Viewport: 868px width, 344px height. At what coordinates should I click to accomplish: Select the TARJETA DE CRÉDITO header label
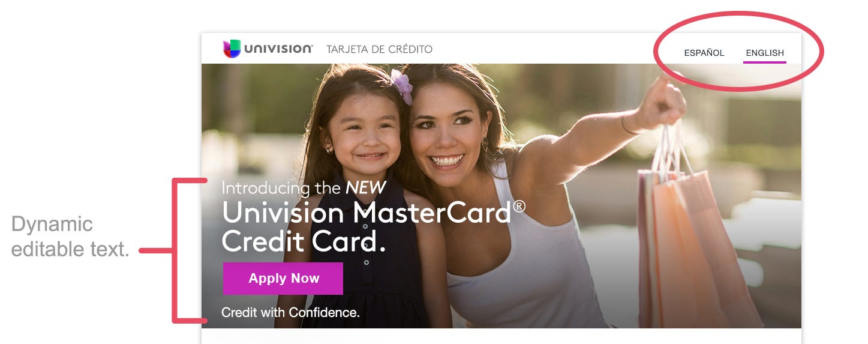(379, 49)
